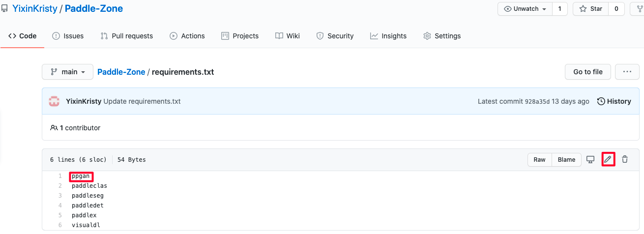Open the main branch dropdown

(68, 72)
